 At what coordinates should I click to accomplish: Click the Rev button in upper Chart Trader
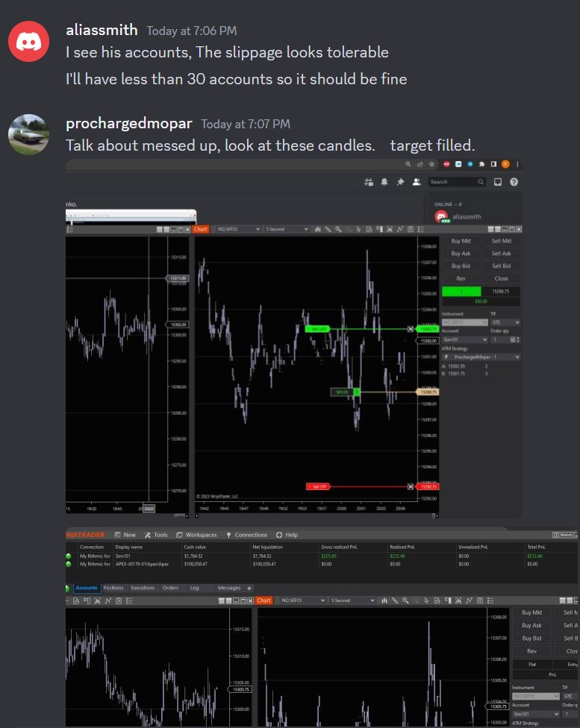tap(461, 278)
